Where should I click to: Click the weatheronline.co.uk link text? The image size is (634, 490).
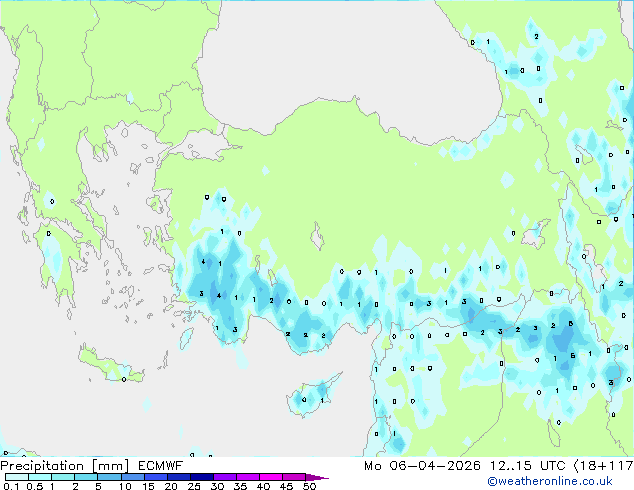(550, 481)
